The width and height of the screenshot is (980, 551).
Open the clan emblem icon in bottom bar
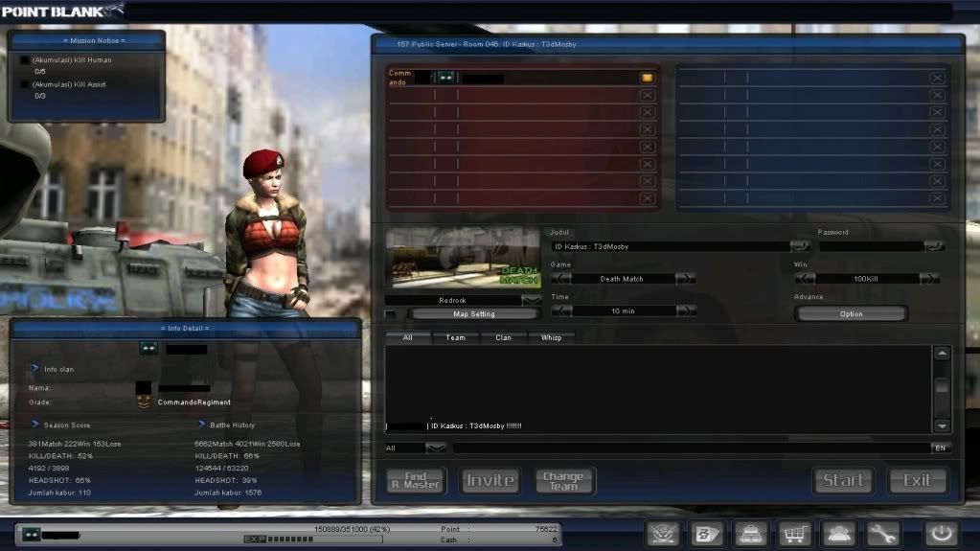click(x=663, y=534)
